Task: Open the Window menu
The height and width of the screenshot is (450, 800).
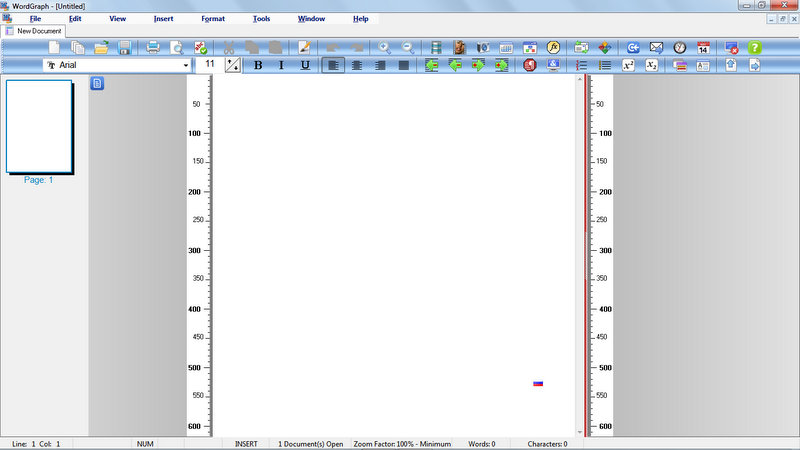Action: click(311, 18)
